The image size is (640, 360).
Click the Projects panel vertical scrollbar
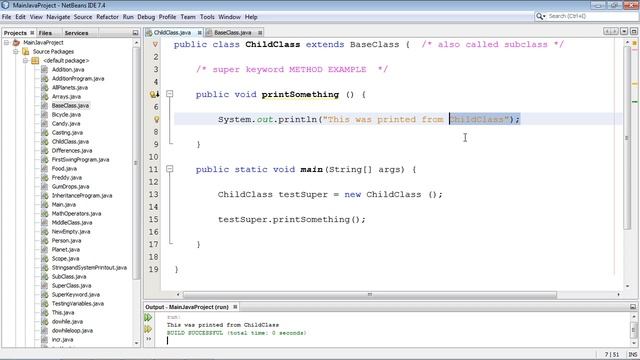tap(136, 163)
